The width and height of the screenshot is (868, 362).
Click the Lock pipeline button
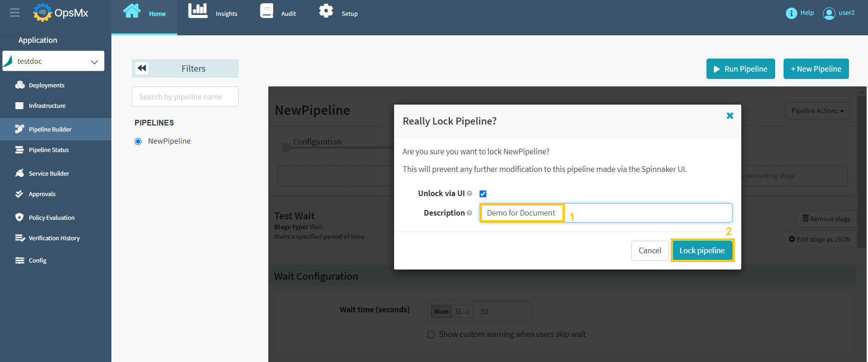(x=702, y=250)
